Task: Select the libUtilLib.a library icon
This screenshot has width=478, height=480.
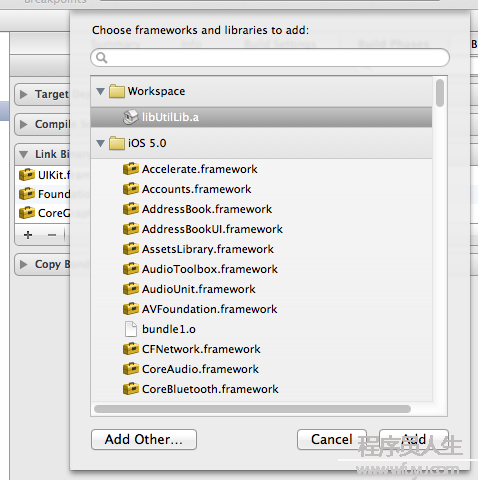Action: pos(130,117)
